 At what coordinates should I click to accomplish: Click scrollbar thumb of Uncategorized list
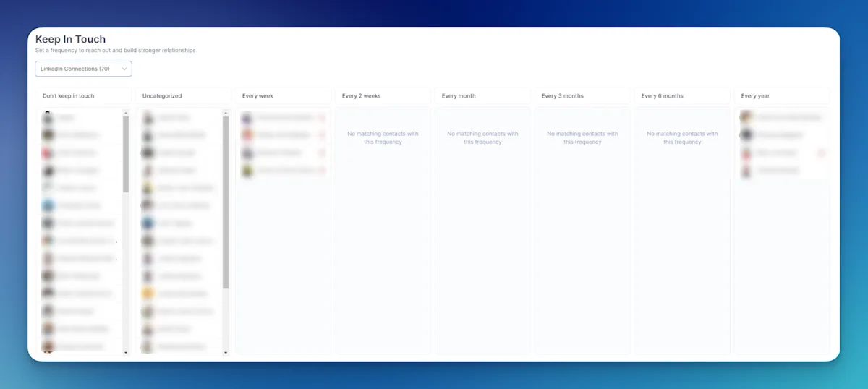(226, 202)
